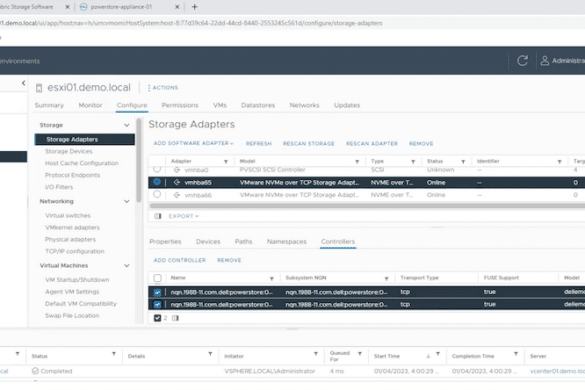Click the vmhba65 adapter icon
This screenshot has width=585, height=390.
177,182
